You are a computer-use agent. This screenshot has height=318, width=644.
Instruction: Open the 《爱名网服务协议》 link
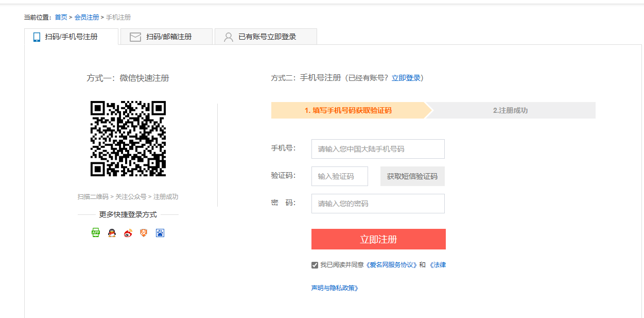pos(391,265)
